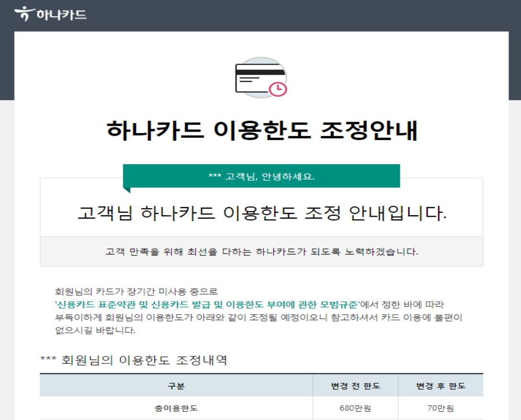Click the '구분' table column header
This screenshot has height=420, width=521.
click(x=176, y=386)
